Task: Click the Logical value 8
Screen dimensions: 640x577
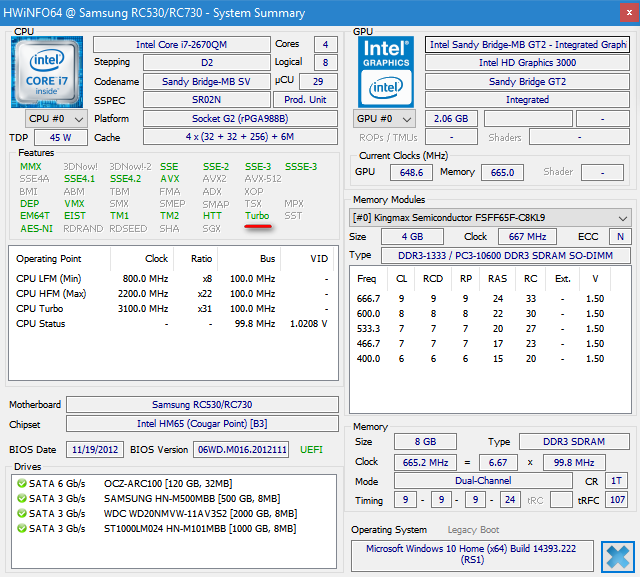Action: pyautogui.click(x=326, y=62)
